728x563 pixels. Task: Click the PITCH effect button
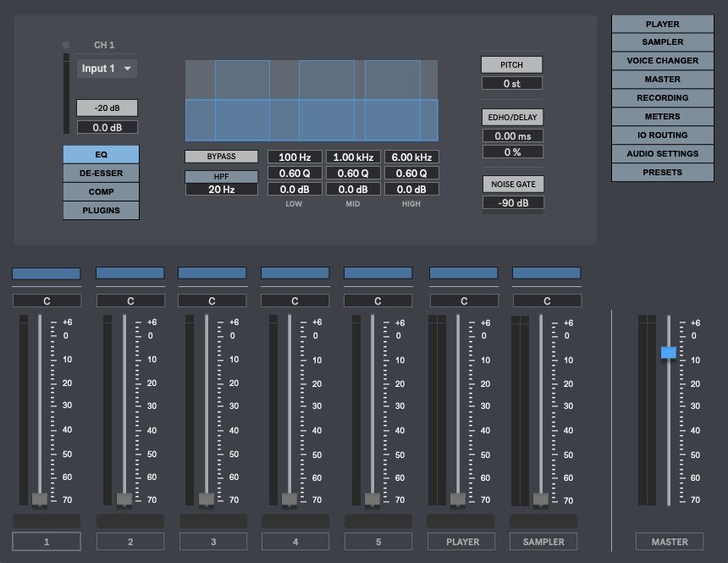(x=512, y=64)
